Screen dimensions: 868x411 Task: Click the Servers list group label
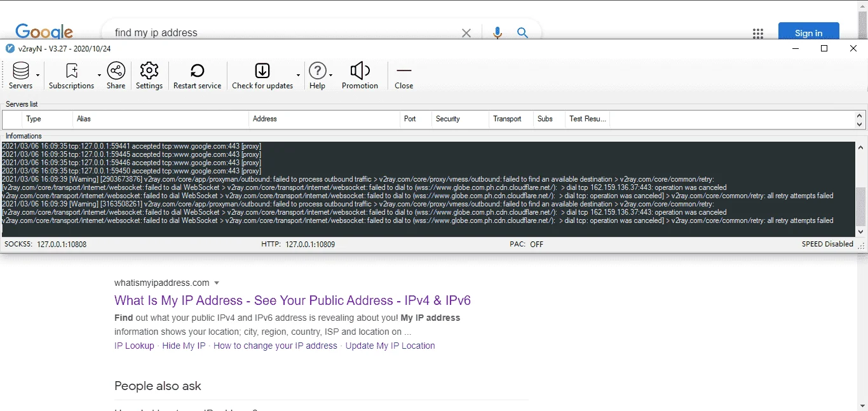coord(22,104)
